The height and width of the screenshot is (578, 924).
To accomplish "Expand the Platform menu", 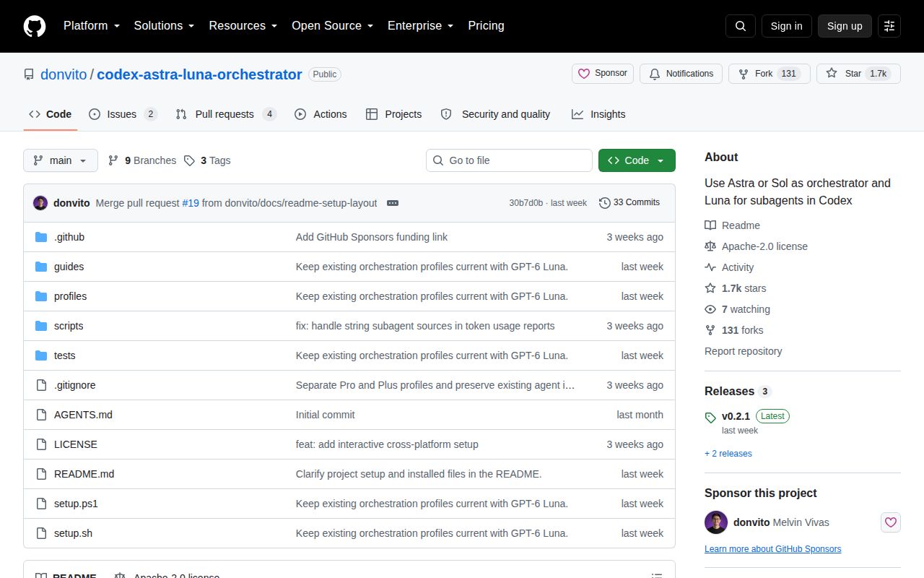I will click(91, 25).
